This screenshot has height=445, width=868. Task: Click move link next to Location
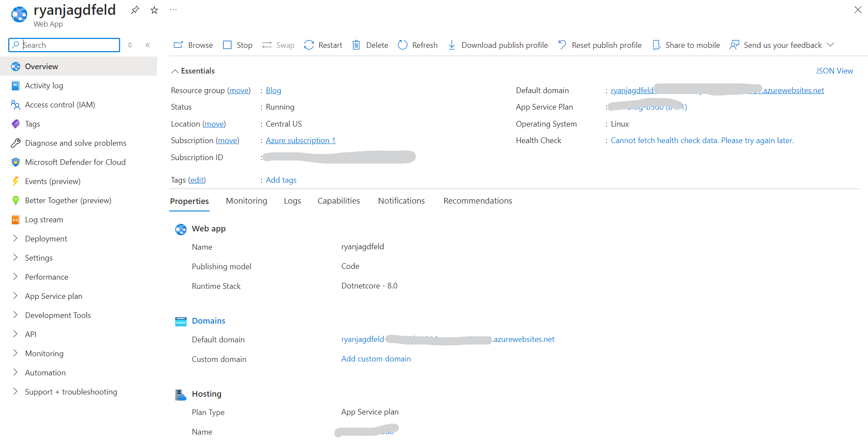[214, 124]
